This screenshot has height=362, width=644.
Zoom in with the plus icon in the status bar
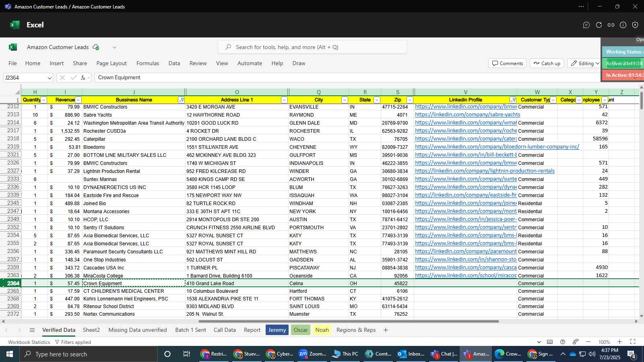pos(619,342)
